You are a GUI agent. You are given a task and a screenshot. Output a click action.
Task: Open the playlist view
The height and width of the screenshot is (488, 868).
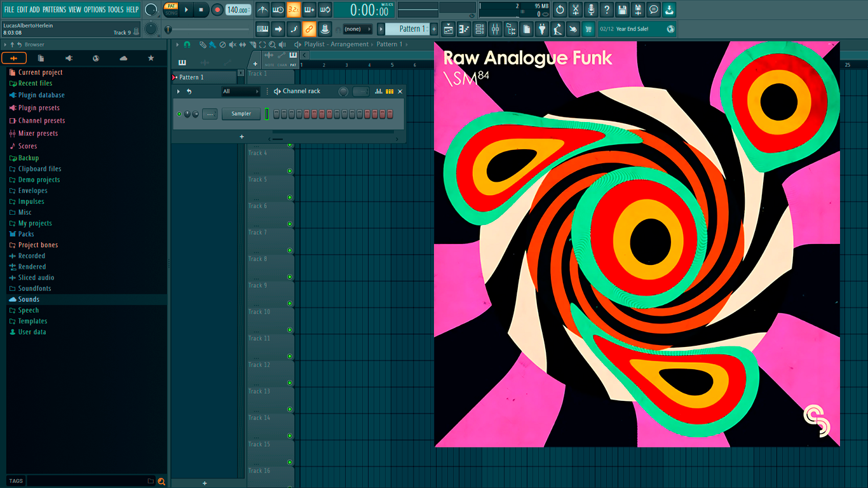449,29
